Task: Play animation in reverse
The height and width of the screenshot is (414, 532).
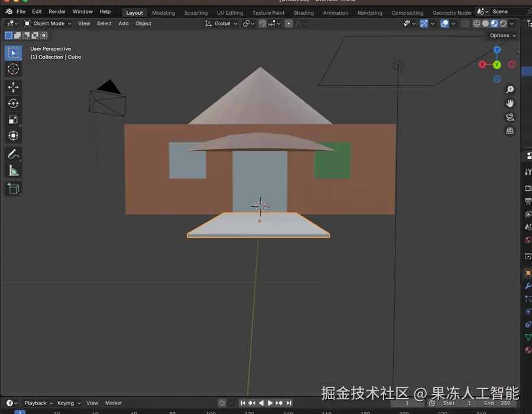Action: [x=261, y=403]
